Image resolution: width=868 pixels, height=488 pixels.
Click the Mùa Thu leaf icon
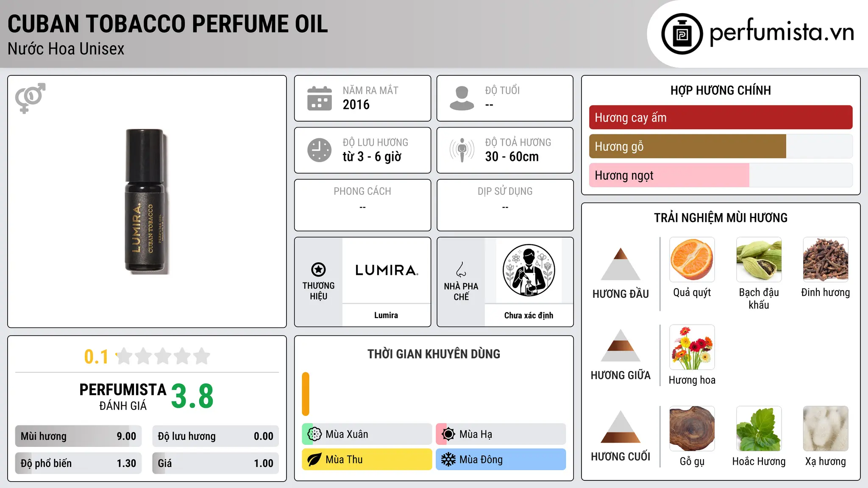(314, 460)
